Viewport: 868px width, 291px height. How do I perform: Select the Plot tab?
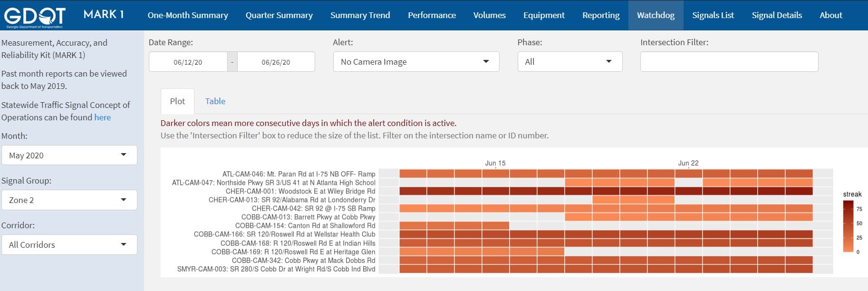point(177,101)
